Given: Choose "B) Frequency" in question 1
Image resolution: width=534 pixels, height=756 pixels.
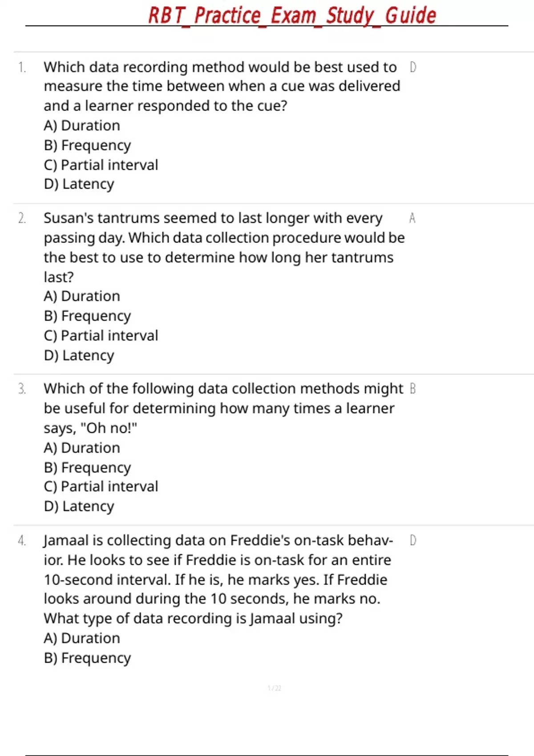Looking at the screenshot, I should [x=88, y=145].
